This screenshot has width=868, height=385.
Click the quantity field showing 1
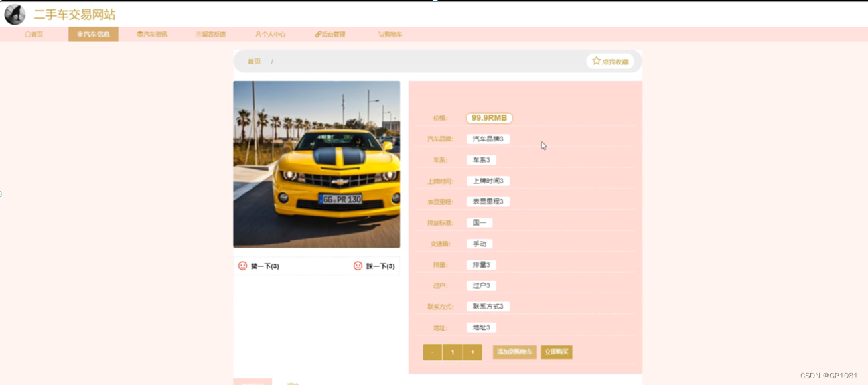click(x=453, y=352)
